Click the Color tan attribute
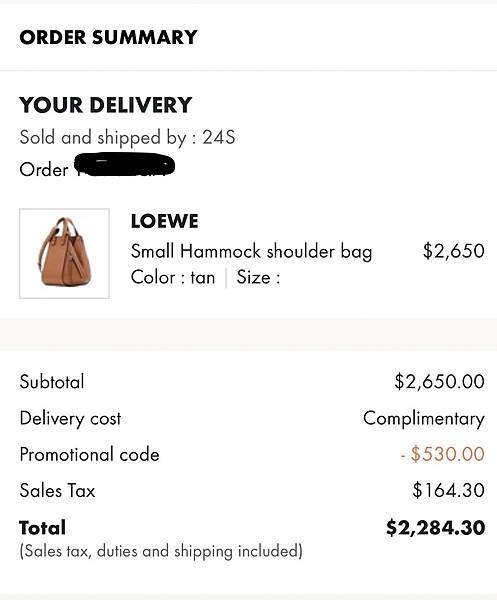 click(x=173, y=277)
